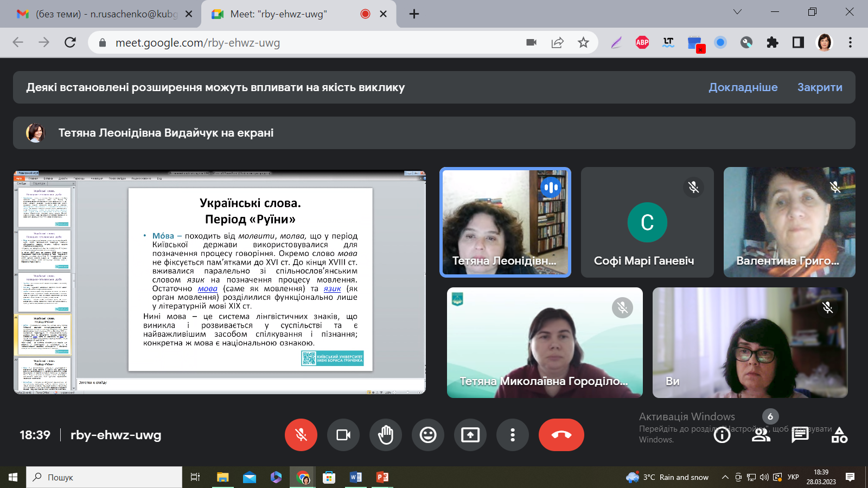Open the Activities shapes icon
The image size is (868, 488).
pos(839,435)
